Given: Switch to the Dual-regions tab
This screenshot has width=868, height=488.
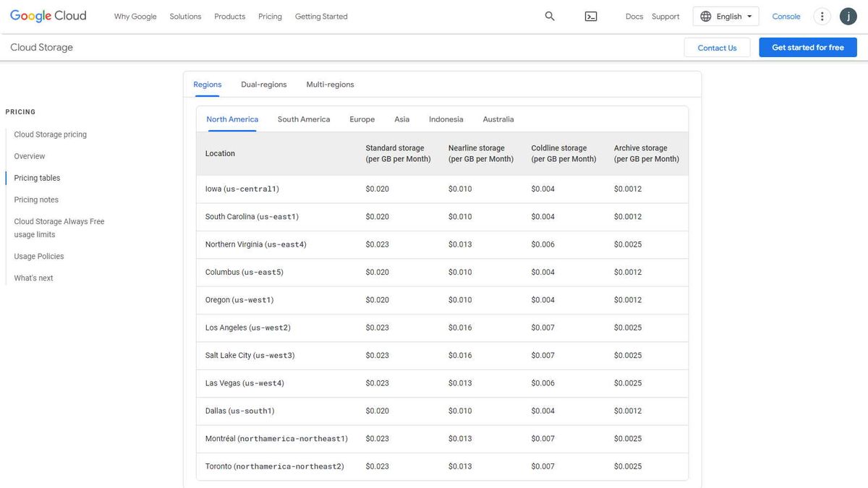Looking at the screenshot, I should click(x=263, y=84).
